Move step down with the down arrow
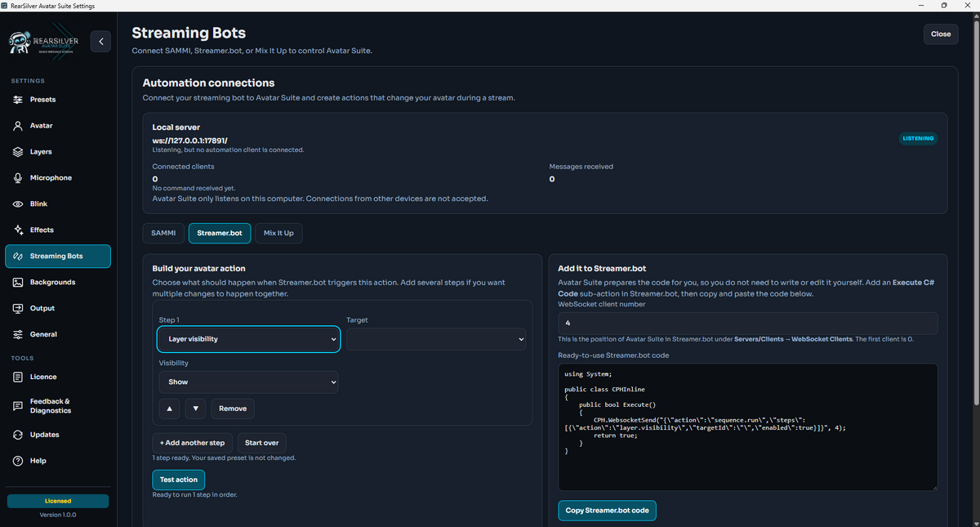 (x=195, y=409)
